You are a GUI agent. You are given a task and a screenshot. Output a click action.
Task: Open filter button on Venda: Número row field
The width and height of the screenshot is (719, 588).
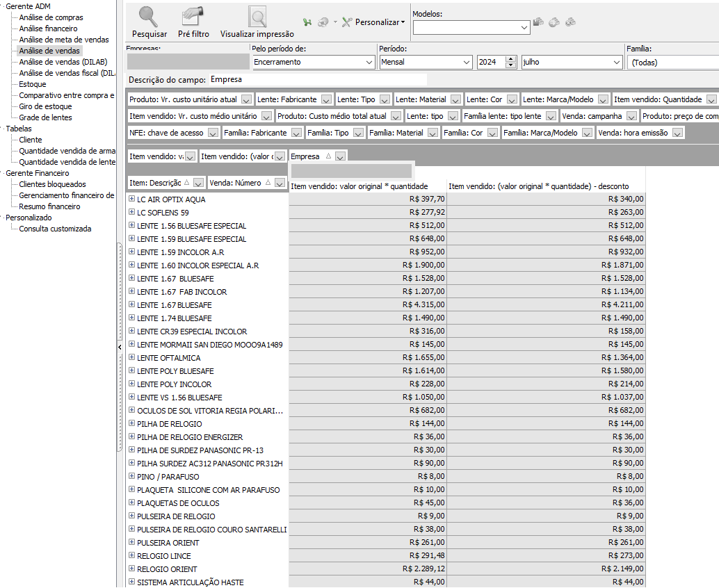(x=280, y=183)
